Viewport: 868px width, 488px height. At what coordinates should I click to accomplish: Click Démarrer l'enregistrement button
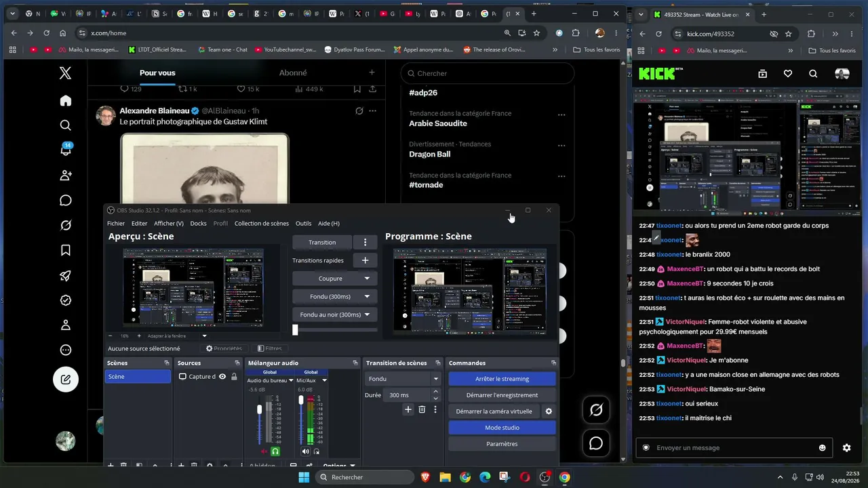pyautogui.click(x=502, y=395)
